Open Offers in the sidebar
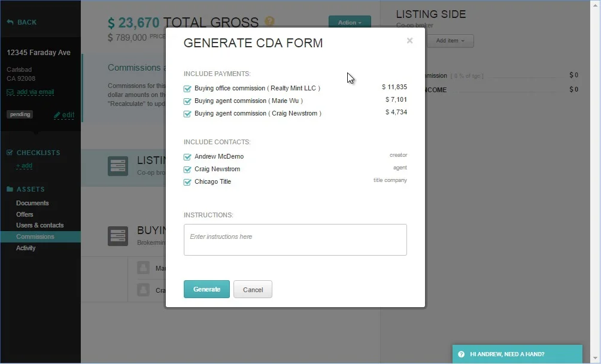Screen dimensions: 601x364 click(25, 214)
